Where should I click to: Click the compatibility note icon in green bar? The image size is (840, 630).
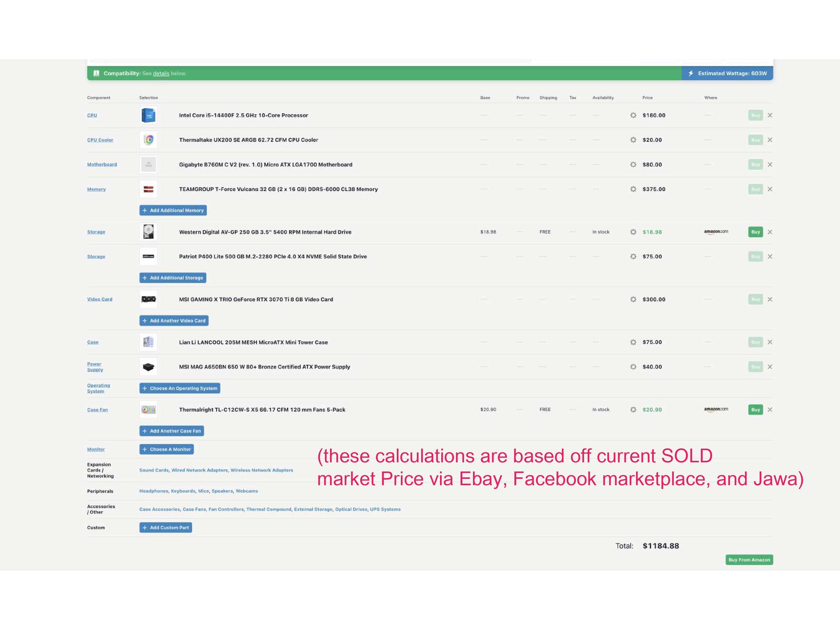pyautogui.click(x=96, y=73)
